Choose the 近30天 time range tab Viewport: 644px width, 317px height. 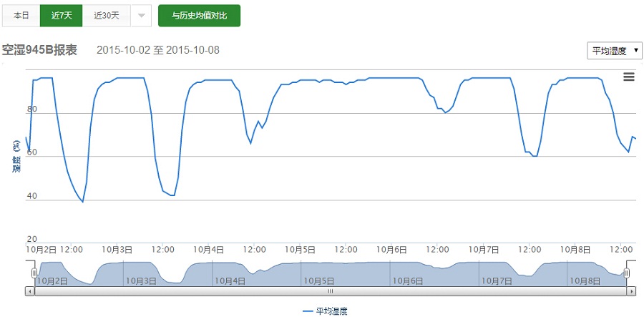(107, 16)
